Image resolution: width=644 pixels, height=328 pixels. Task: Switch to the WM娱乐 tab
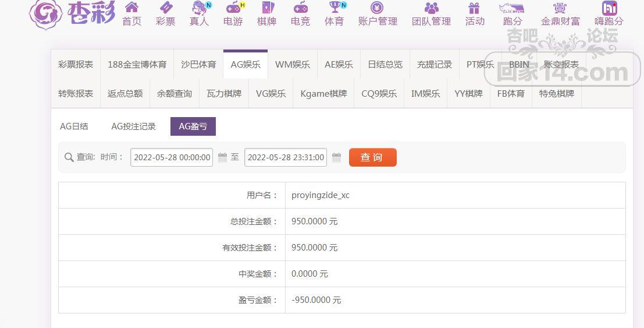click(x=293, y=65)
